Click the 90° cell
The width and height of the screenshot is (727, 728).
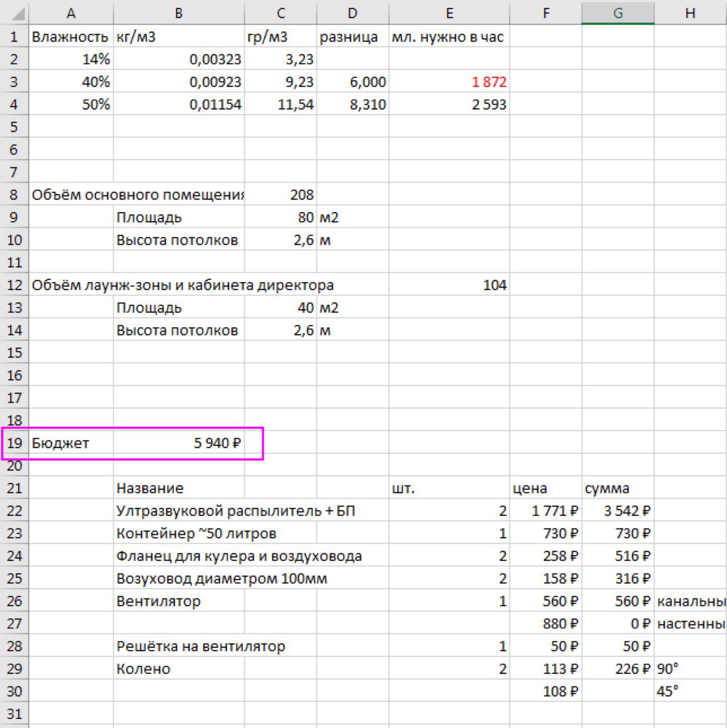pyautogui.click(x=691, y=669)
